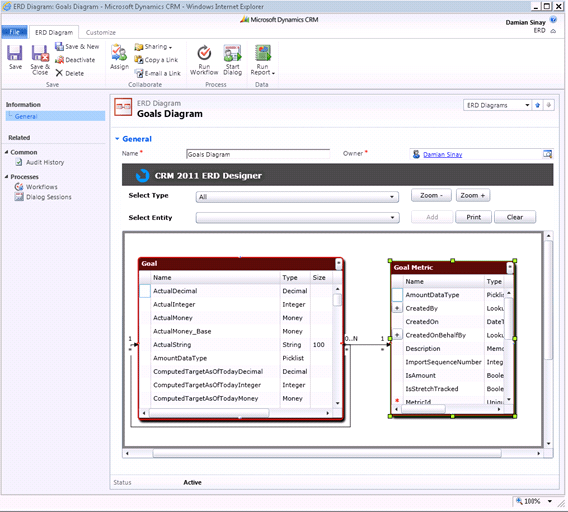Switch to the Customize tab
The height and width of the screenshot is (512, 568).
[x=101, y=32]
